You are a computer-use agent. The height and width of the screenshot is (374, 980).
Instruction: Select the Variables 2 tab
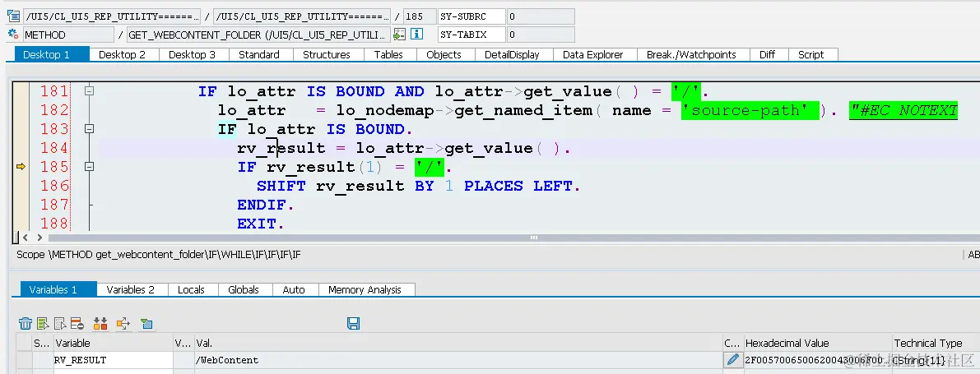(130, 289)
